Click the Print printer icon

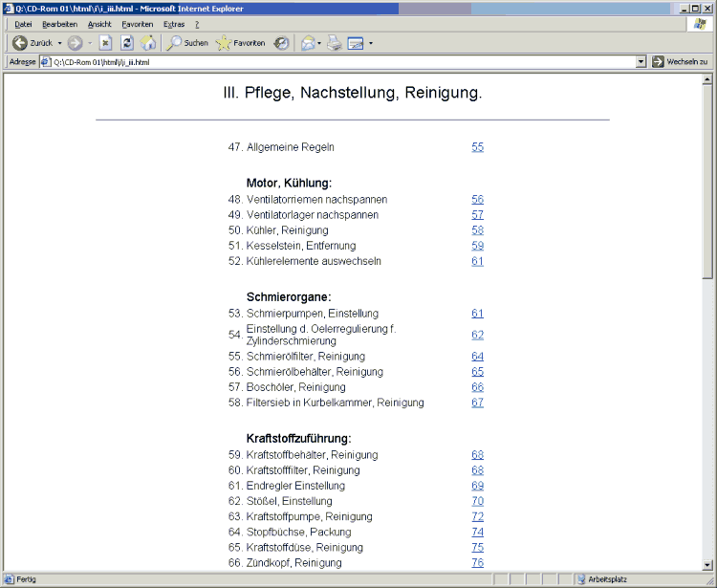pyautogui.click(x=335, y=43)
